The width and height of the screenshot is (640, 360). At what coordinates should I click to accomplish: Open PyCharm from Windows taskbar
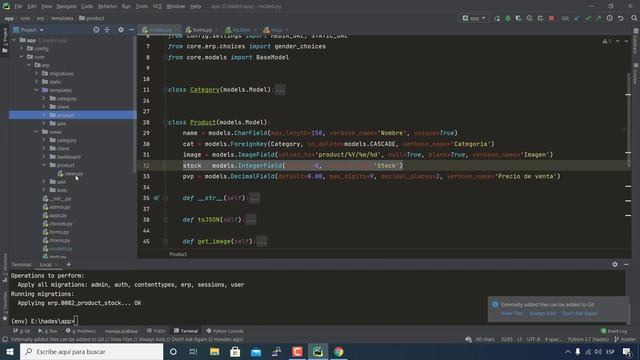pos(318,351)
